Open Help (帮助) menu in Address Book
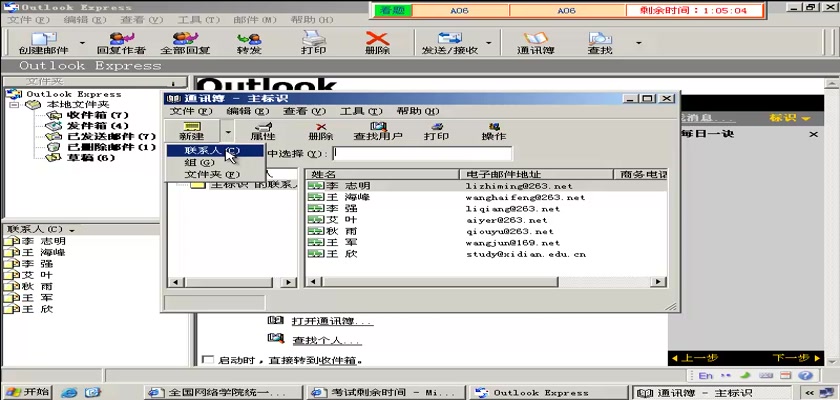Image resolution: width=840 pixels, height=400 pixels. point(418,111)
